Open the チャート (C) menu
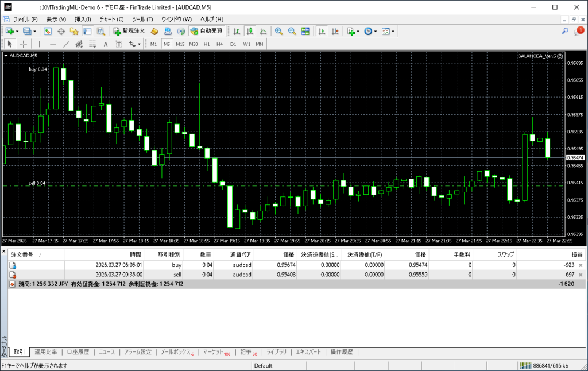Image resolution: width=588 pixels, height=371 pixels. (x=111, y=19)
